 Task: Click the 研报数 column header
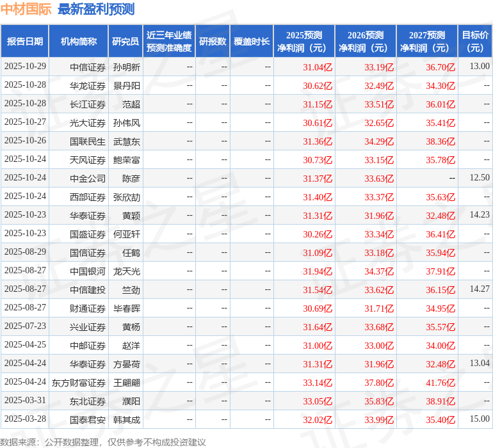(x=212, y=42)
